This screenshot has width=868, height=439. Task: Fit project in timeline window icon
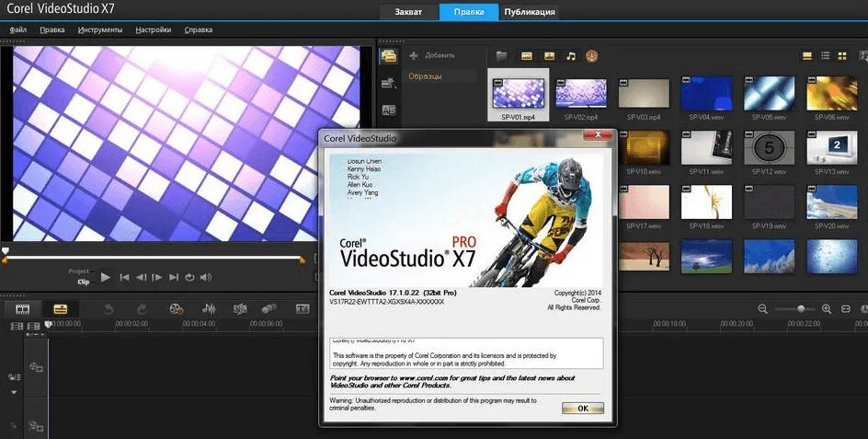point(846,308)
